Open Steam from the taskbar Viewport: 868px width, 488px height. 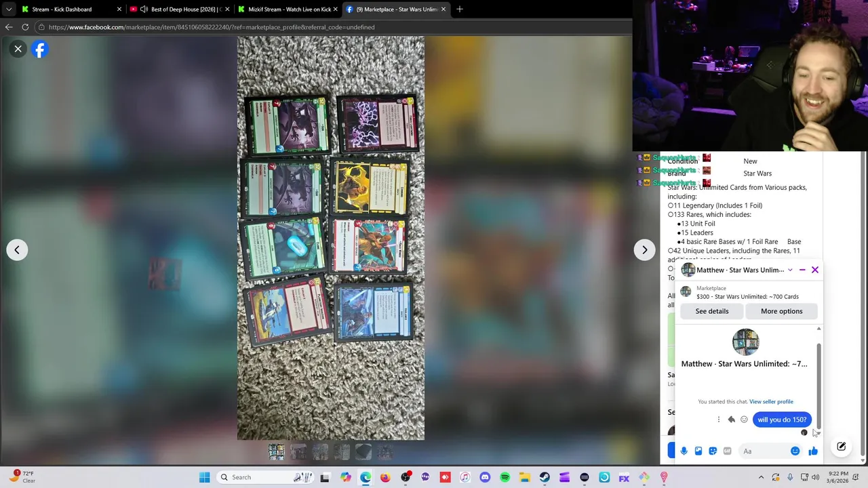(x=545, y=477)
